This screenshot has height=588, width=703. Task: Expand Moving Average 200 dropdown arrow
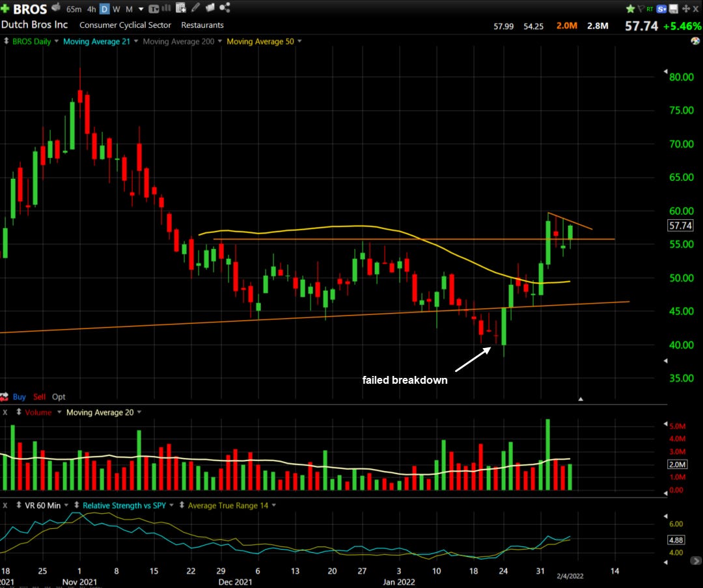click(220, 41)
